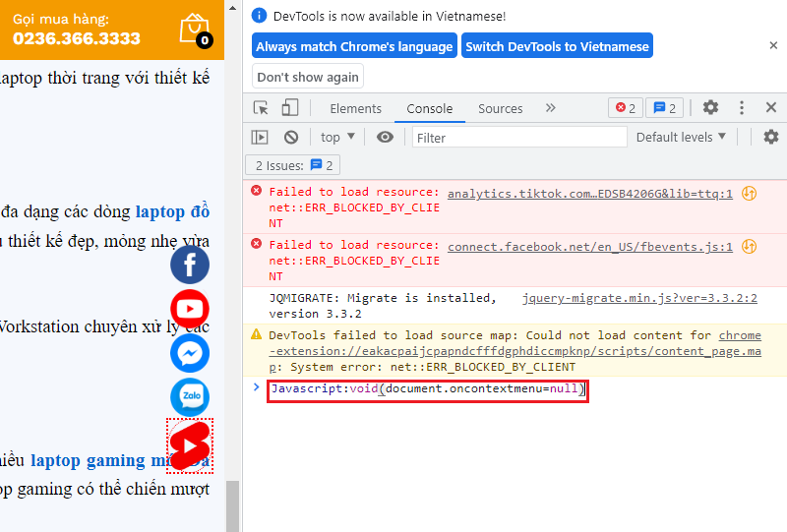Click the DevTools failed to load source map warning
787x532 pixels.
click(x=515, y=351)
